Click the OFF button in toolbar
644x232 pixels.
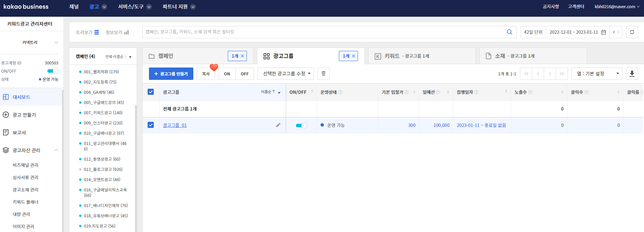245,74
